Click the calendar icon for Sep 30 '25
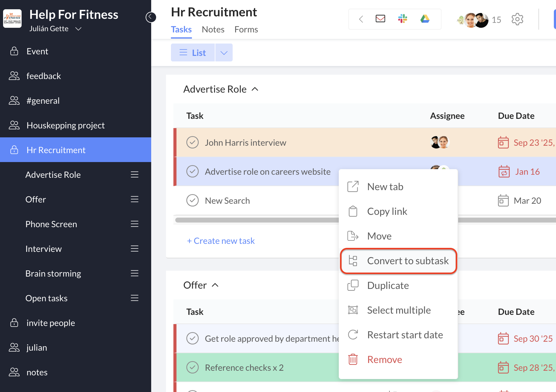The width and height of the screenshot is (556, 392). (503, 339)
